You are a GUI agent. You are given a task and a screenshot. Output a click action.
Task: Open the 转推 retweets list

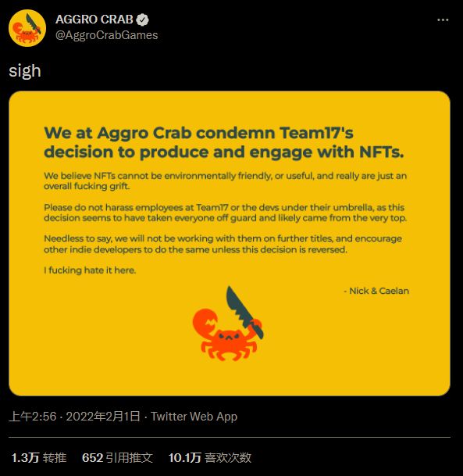(55, 458)
